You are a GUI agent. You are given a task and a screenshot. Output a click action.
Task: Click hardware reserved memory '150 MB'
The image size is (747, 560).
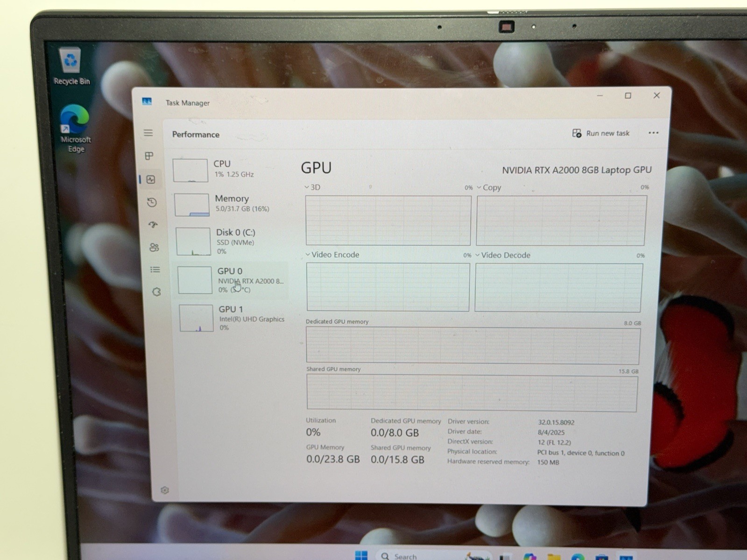(548, 462)
